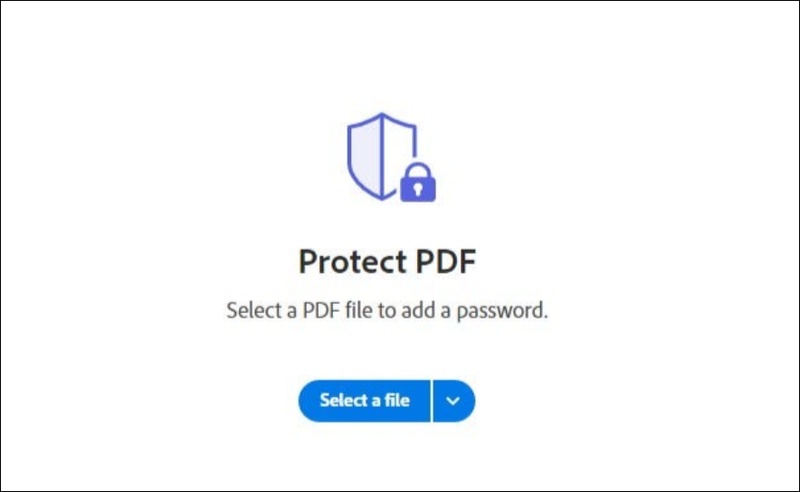Click the 'Select a PDF file' description text
Viewport: 800px width, 492px height.
[x=387, y=310]
